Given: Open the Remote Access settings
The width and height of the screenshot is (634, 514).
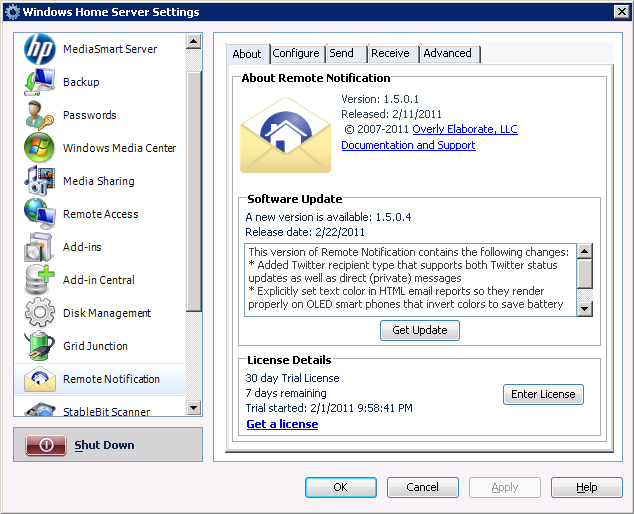Looking at the screenshot, I should (101, 214).
